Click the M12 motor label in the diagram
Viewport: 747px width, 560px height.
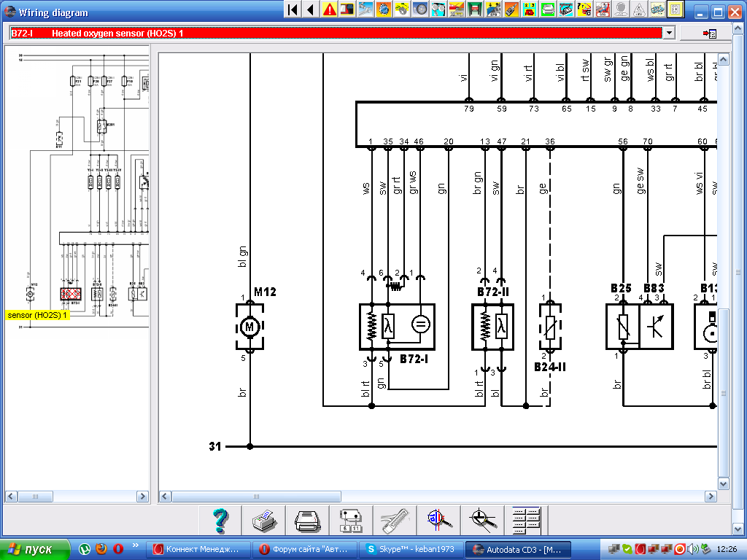click(265, 292)
